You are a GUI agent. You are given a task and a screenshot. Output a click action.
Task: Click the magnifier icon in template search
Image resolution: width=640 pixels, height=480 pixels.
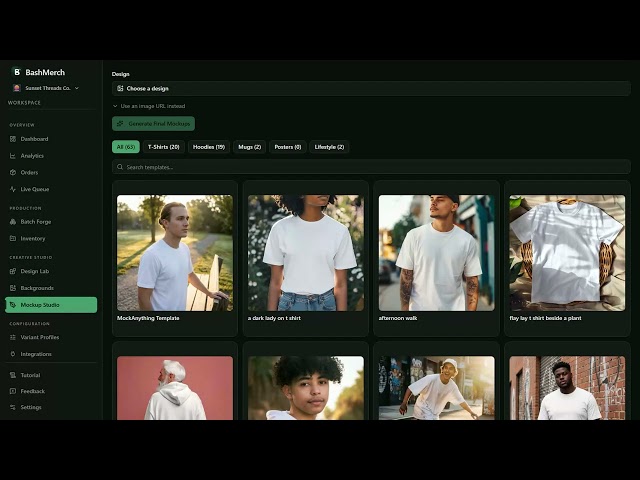click(x=120, y=167)
